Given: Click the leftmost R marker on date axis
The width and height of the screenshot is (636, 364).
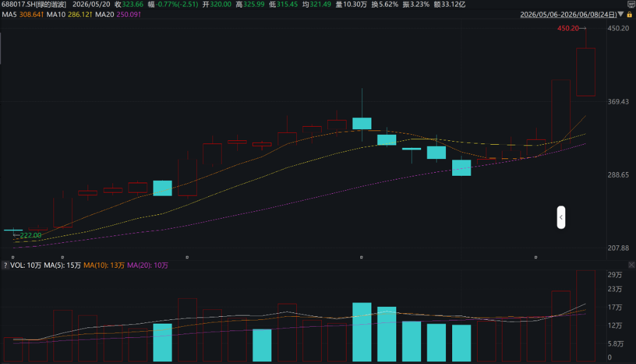Looking at the screenshot, I should pyautogui.click(x=13, y=258).
